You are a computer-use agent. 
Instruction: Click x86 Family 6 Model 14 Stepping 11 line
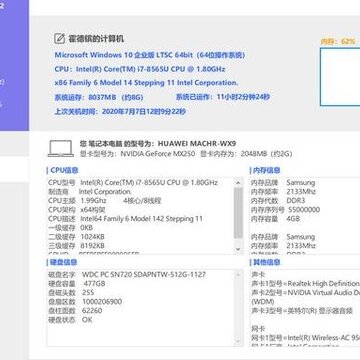point(146,83)
